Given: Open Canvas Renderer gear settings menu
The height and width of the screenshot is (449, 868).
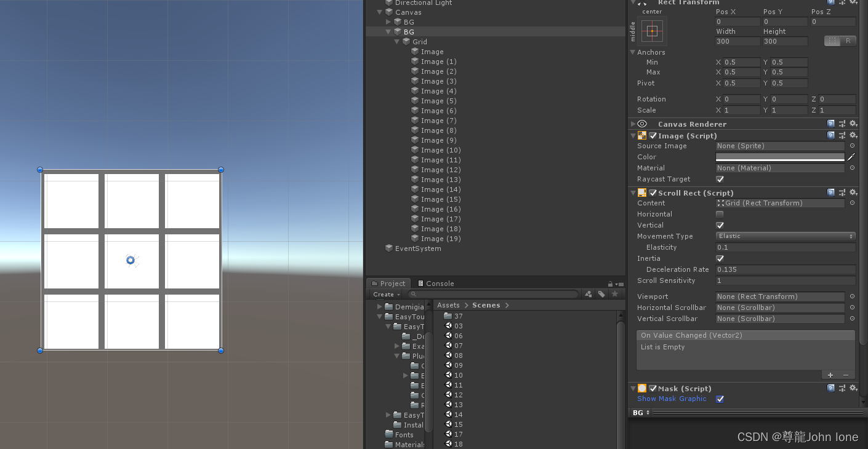Looking at the screenshot, I should point(853,124).
